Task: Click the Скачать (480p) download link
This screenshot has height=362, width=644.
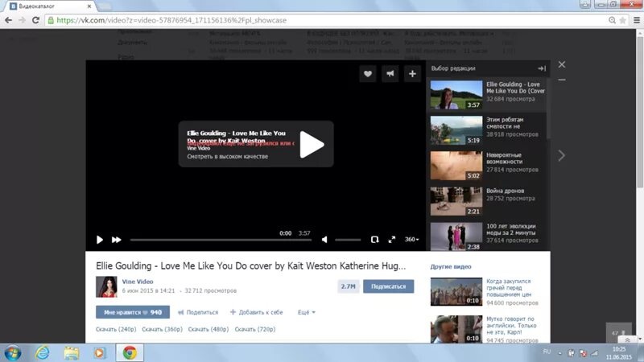Action: click(x=208, y=329)
